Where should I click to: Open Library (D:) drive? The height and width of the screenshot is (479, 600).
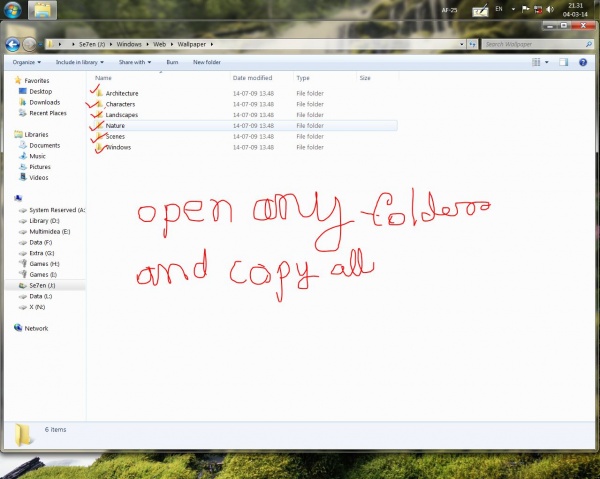[x=44, y=221]
